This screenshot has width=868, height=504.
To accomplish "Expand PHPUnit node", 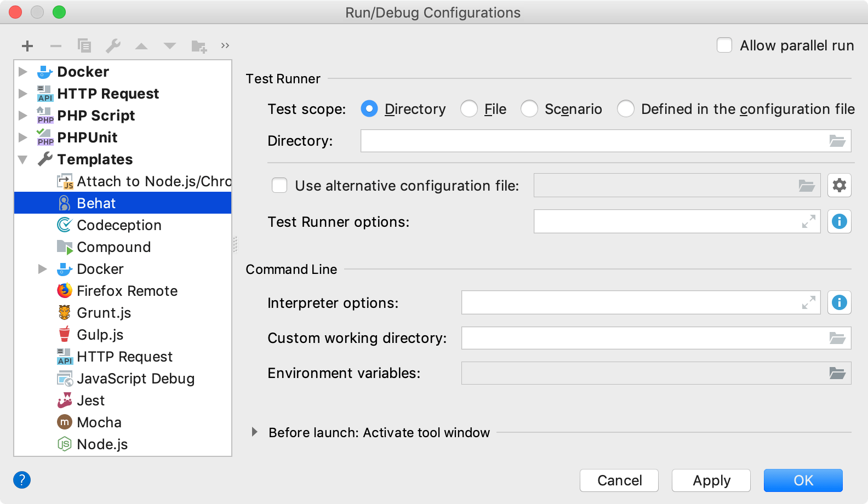I will pyautogui.click(x=22, y=138).
